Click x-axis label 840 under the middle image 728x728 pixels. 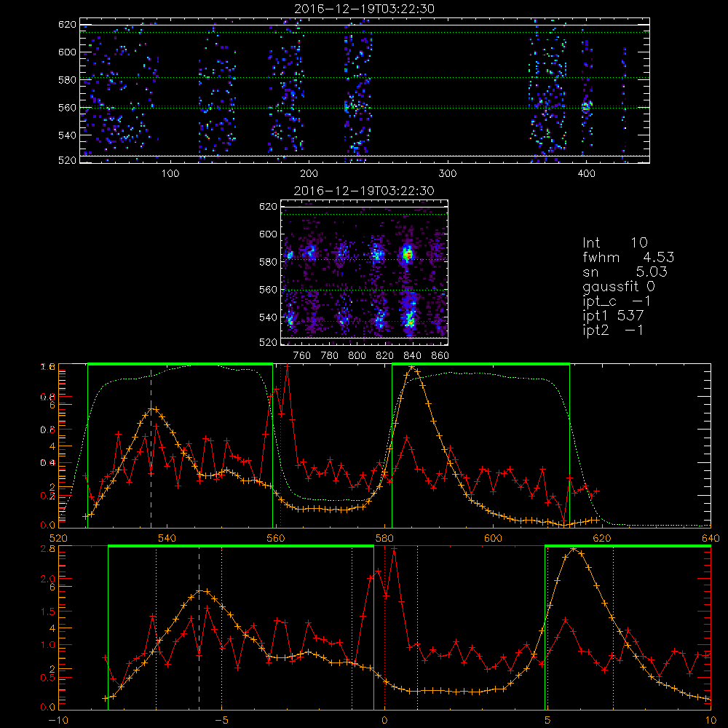pos(413,356)
